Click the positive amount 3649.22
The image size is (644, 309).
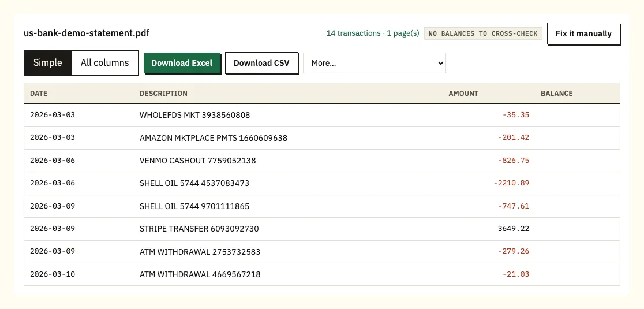click(514, 229)
